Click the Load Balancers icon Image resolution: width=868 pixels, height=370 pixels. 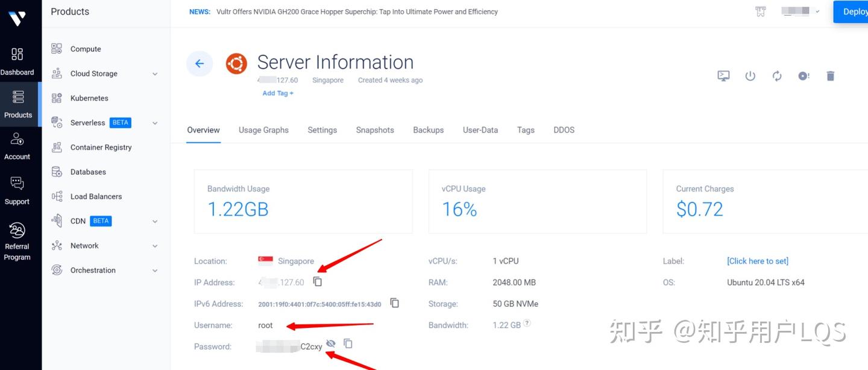[57, 196]
